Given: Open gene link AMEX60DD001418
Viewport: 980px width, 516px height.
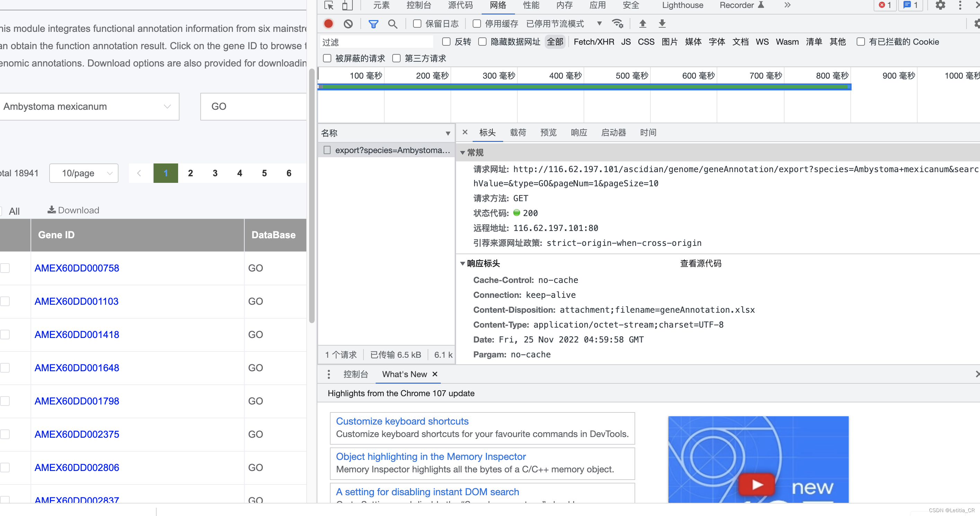Looking at the screenshot, I should click(x=77, y=335).
